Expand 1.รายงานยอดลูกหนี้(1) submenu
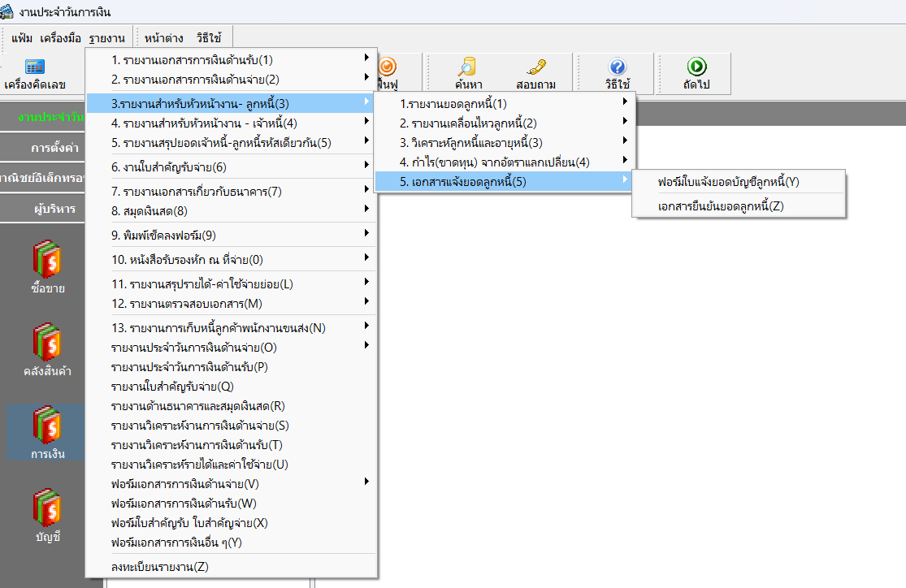 tap(453, 104)
